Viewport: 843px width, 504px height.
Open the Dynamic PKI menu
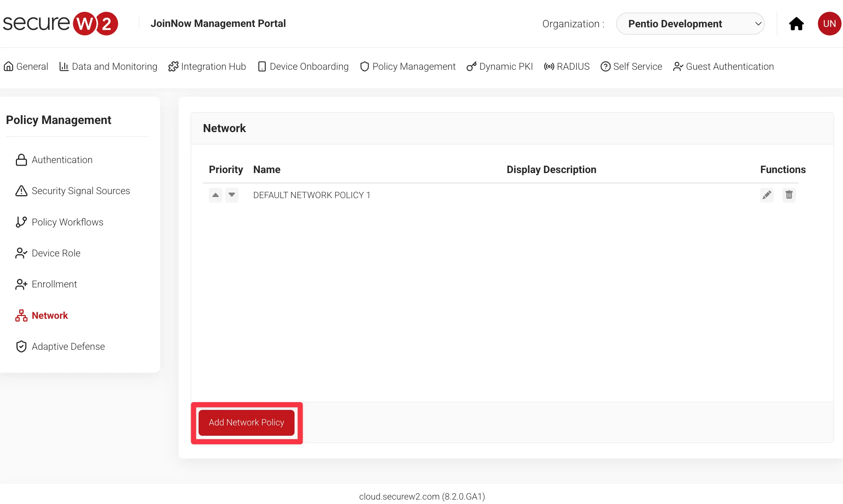click(x=500, y=66)
